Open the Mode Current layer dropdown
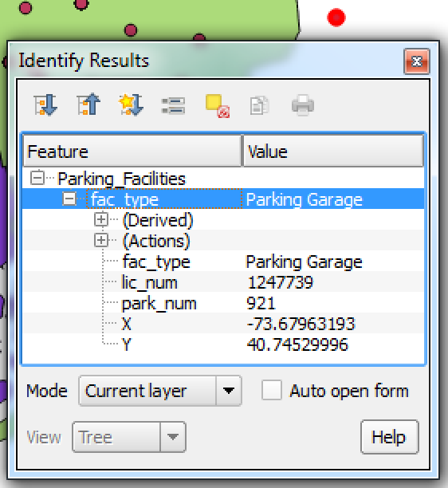The height and width of the screenshot is (488, 448). coord(160,391)
